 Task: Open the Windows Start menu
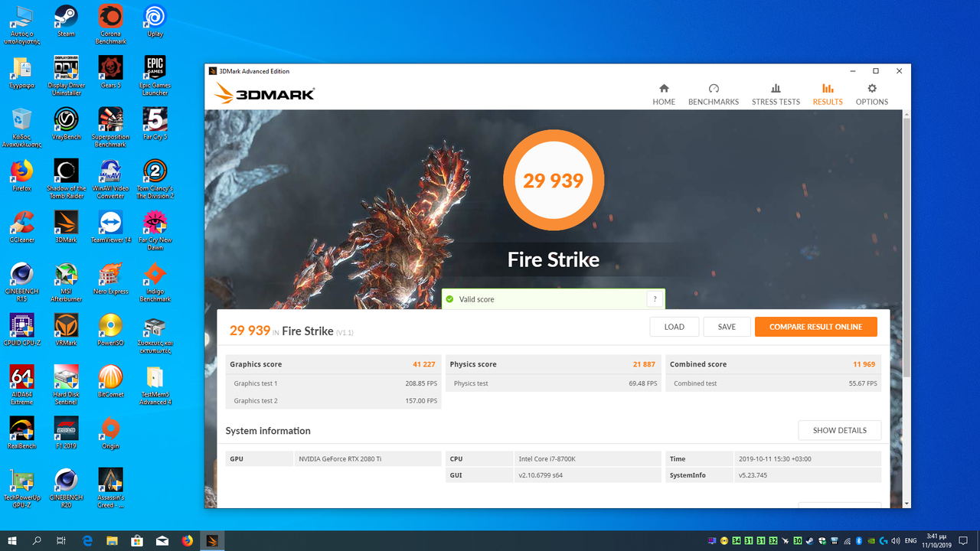pyautogui.click(x=12, y=541)
